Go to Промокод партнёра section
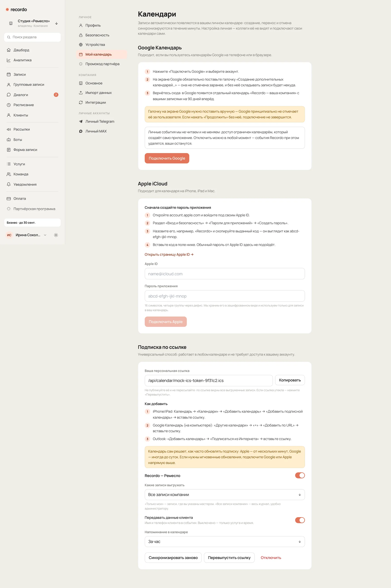The image size is (391, 588). click(x=102, y=64)
